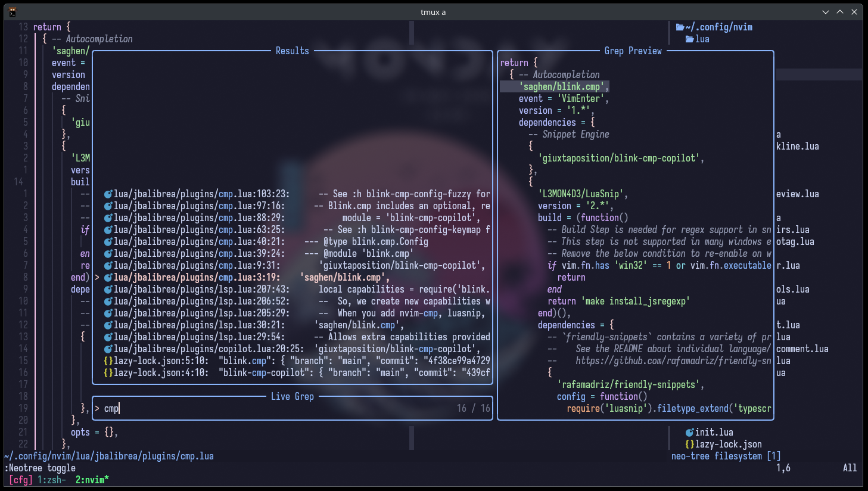Select result path lua/jbalibrea/plugins/cmp.lua:97:16
The image size is (868, 491).
tap(199, 206)
